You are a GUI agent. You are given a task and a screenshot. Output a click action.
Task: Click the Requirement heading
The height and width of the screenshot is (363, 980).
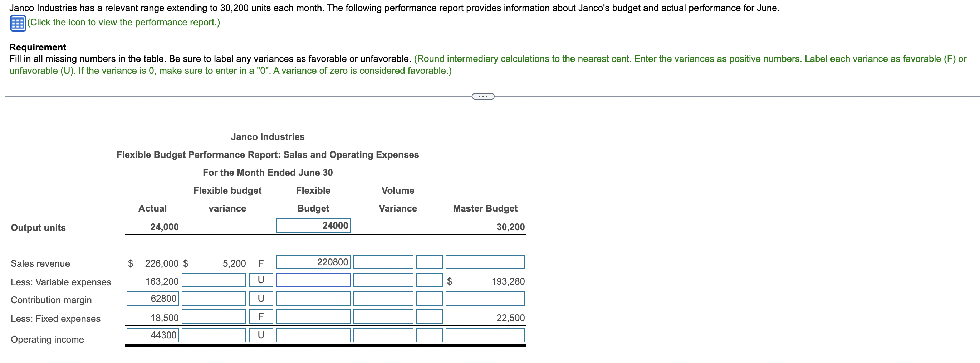(38, 47)
